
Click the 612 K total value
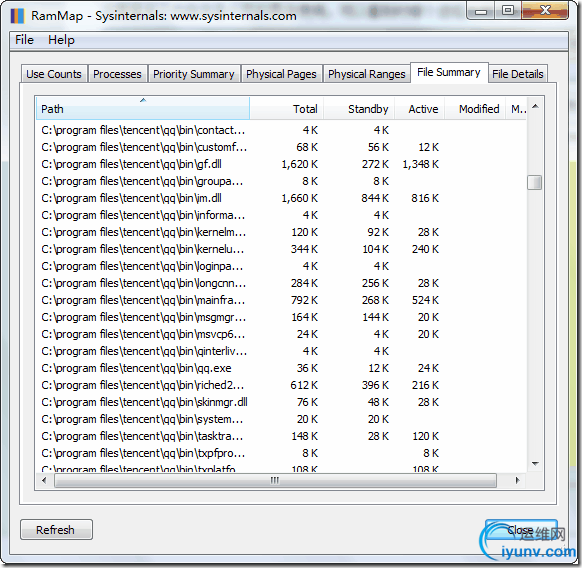[x=304, y=385]
